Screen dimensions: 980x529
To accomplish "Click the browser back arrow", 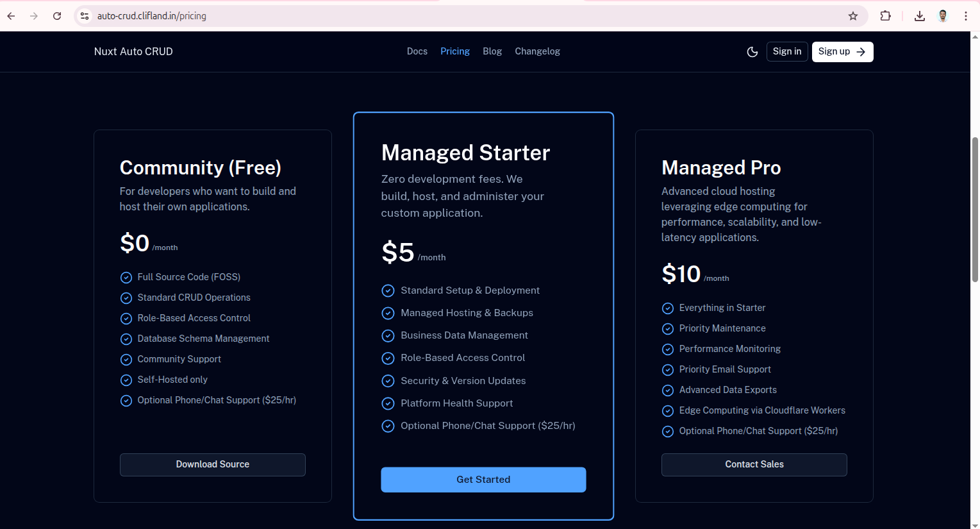I will click(x=11, y=16).
